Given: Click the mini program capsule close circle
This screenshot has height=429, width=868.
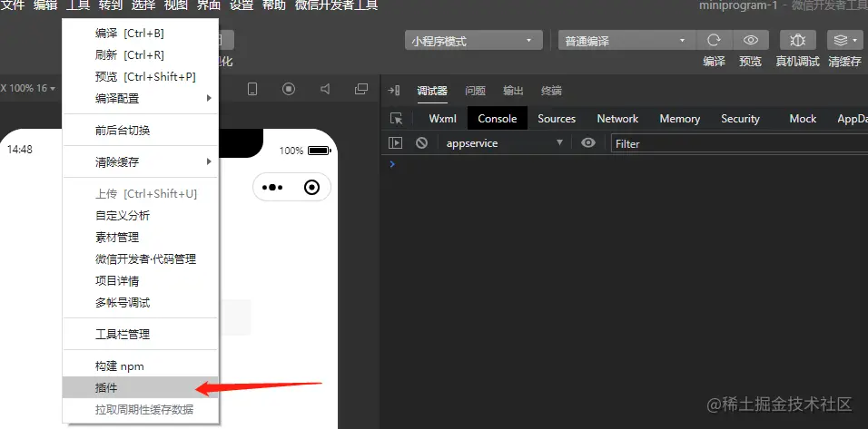Looking at the screenshot, I should click(x=312, y=188).
